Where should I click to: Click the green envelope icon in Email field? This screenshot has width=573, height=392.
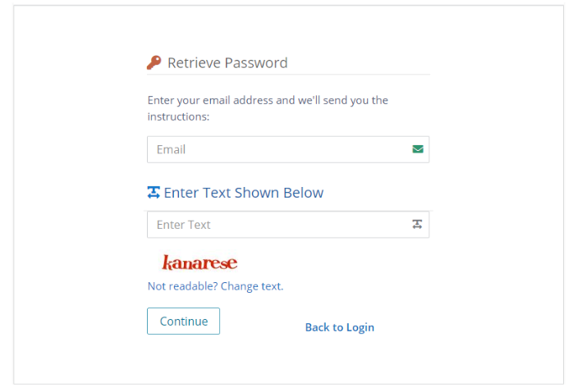click(x=418, y=149)
